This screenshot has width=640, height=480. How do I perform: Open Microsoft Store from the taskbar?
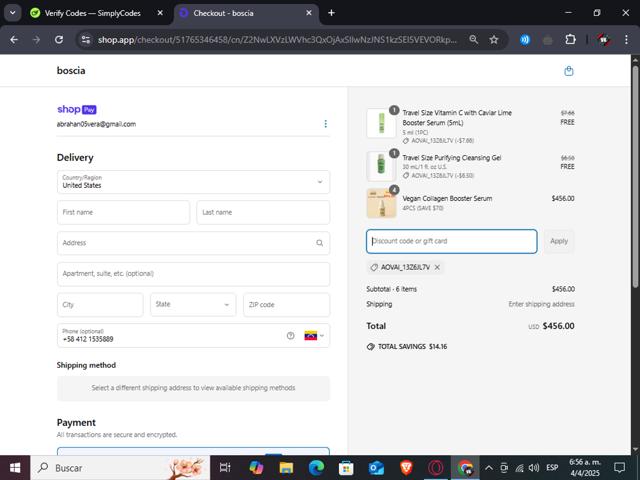coord(346,467)
